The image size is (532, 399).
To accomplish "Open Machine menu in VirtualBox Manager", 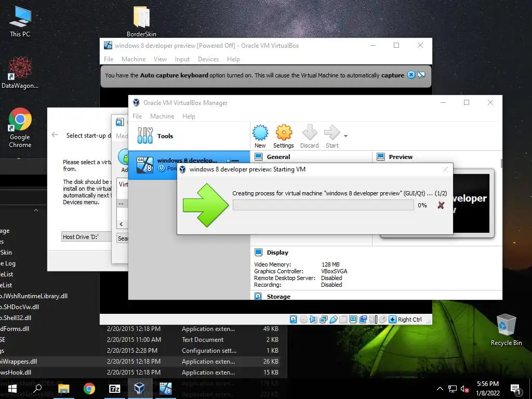I will point(162,116).
